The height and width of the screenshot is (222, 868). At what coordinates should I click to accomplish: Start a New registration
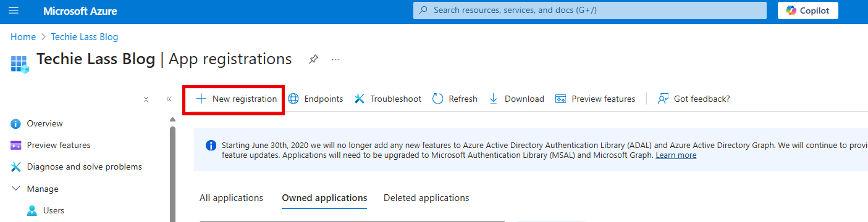pos(236,99)
